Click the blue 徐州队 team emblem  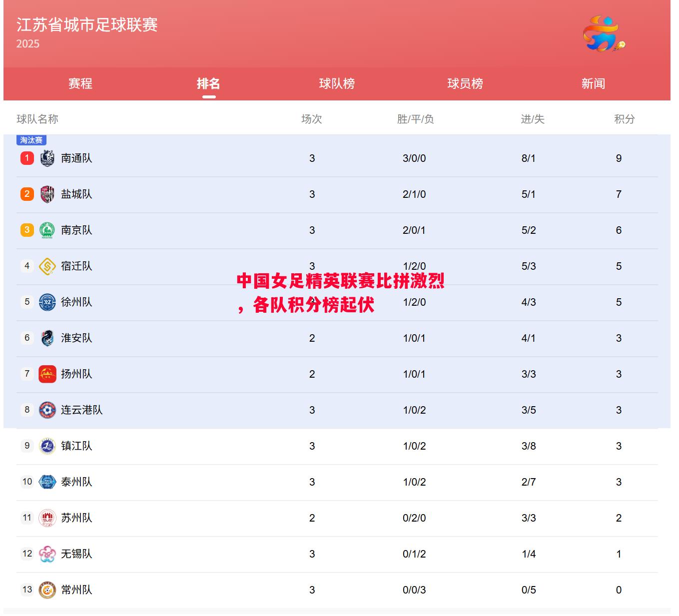click(x=47, y=302)
